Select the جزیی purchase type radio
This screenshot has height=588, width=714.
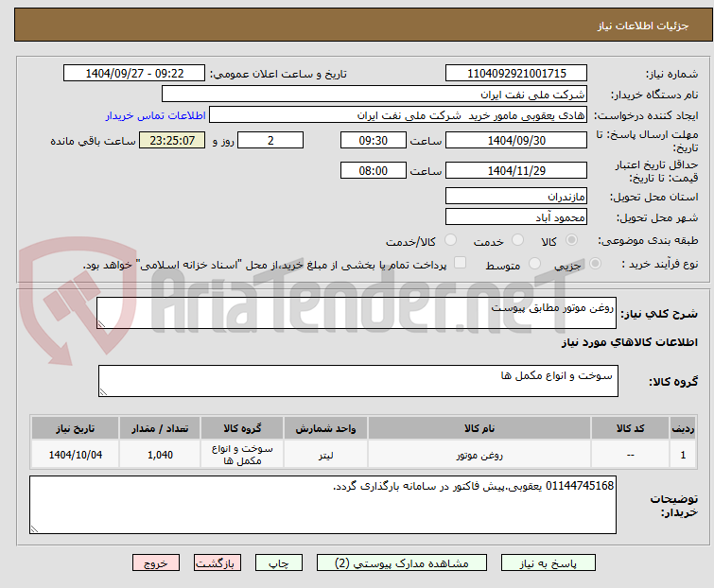[595, 264]
